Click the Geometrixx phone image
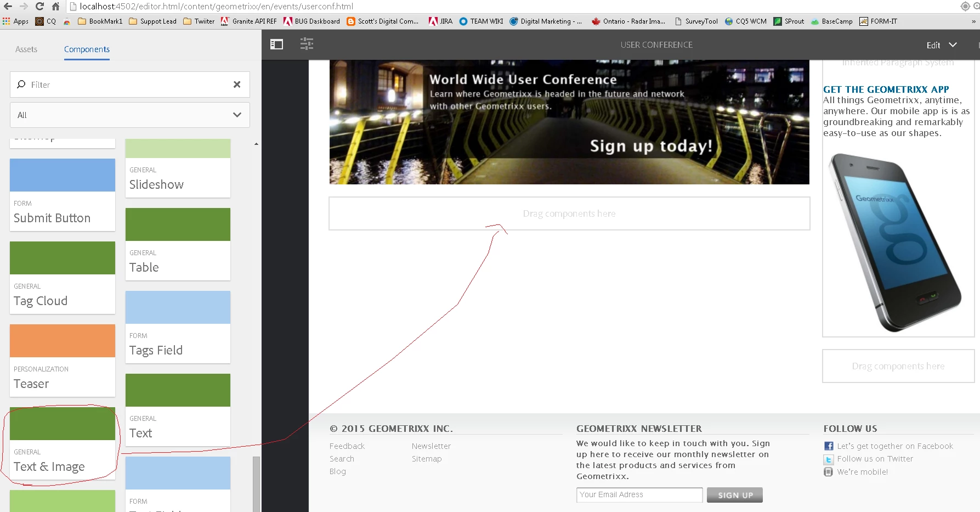The width and height of the screenshot is (980, 512). [894, 241]
